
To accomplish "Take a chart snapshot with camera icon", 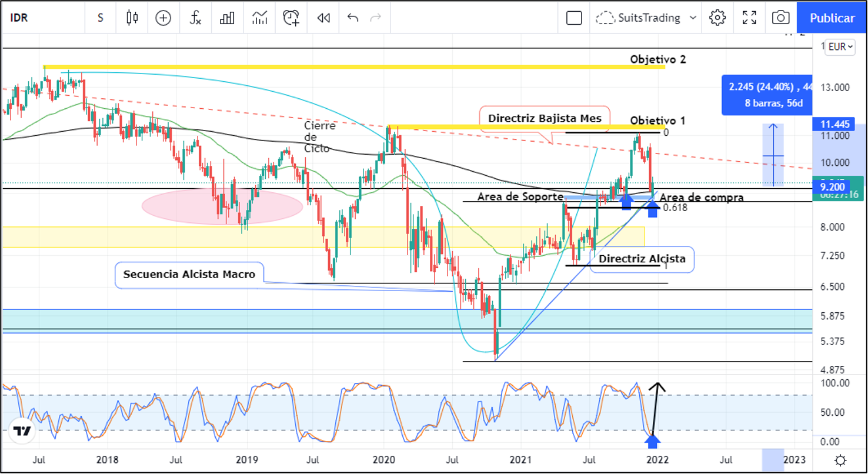I will click(780, 18).
